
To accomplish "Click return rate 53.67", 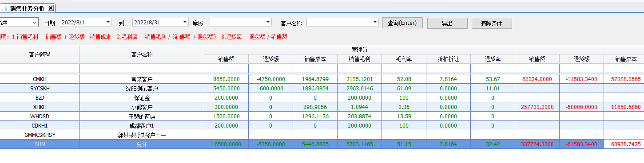I will click(x=493, y=79).
